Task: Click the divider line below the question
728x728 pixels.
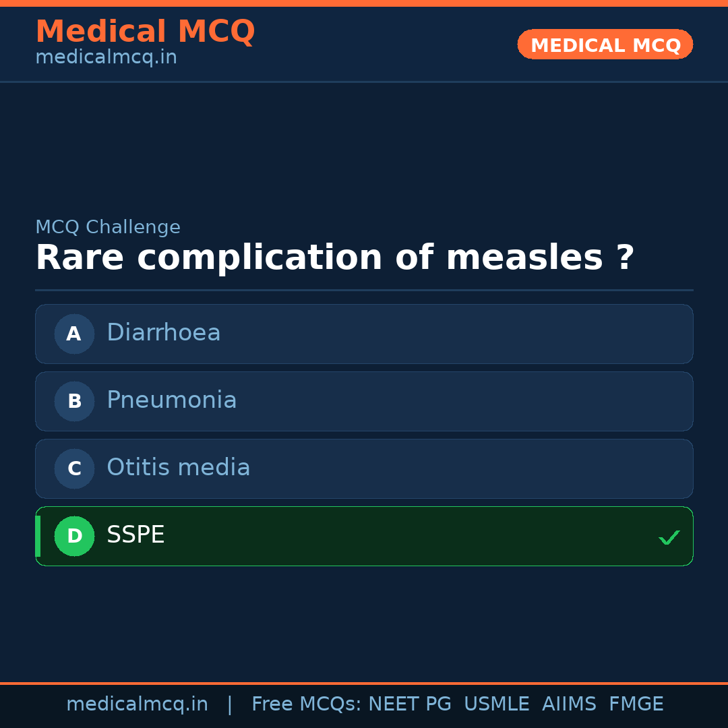Action: 364,291
